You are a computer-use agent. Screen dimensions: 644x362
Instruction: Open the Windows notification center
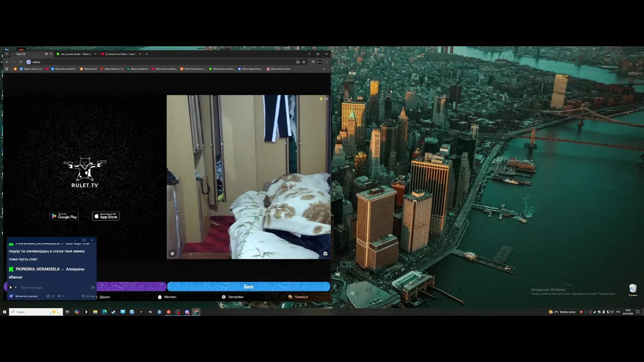(x=637, y=312)
